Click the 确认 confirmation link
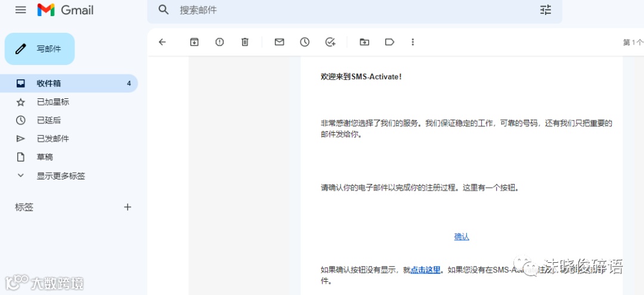 point(462,237)
